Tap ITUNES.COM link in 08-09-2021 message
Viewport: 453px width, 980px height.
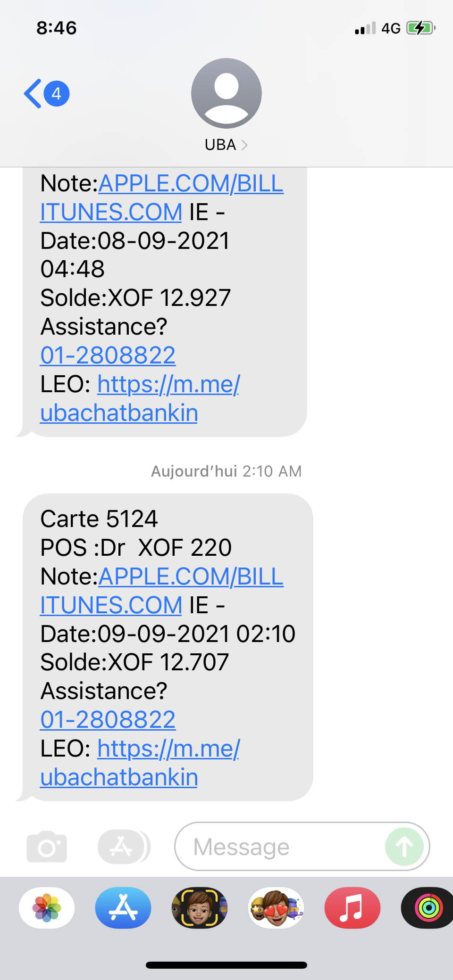111,212
